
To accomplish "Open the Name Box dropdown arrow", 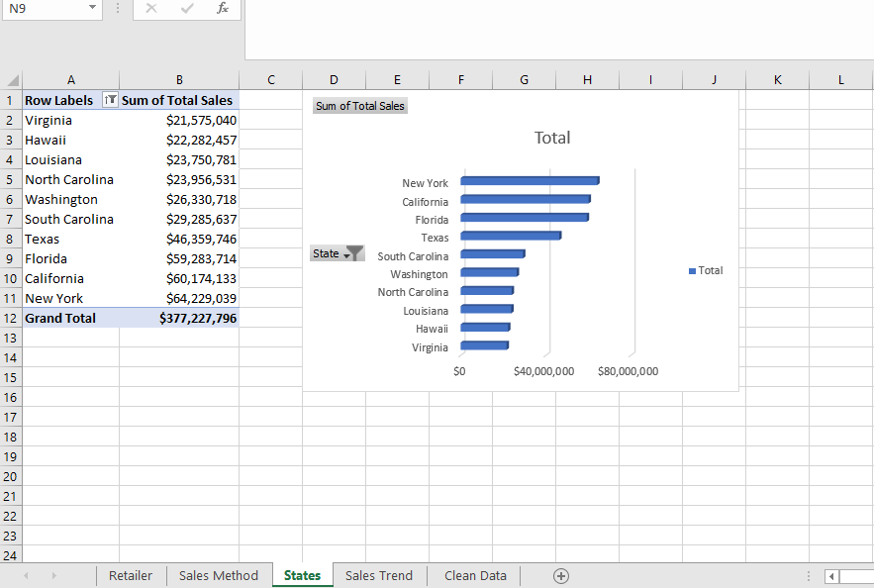I will (x=92, y=9).
